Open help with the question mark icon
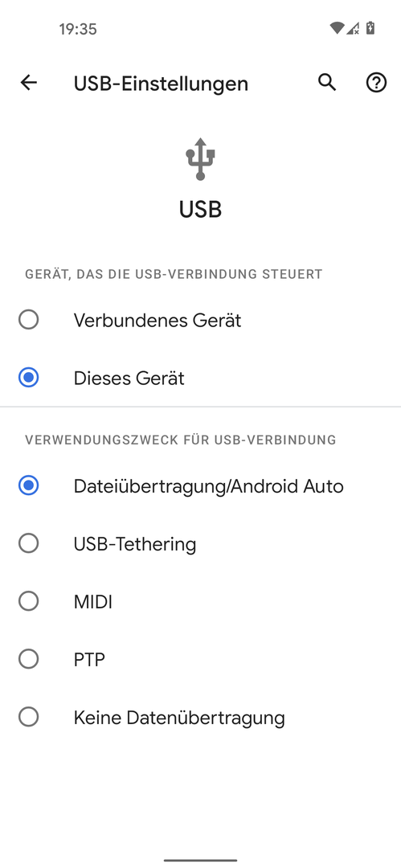 coord(376,83)
